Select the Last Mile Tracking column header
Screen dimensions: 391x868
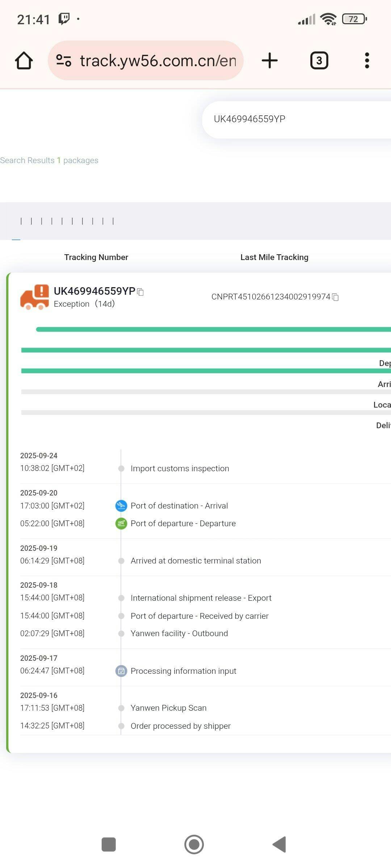274,257
